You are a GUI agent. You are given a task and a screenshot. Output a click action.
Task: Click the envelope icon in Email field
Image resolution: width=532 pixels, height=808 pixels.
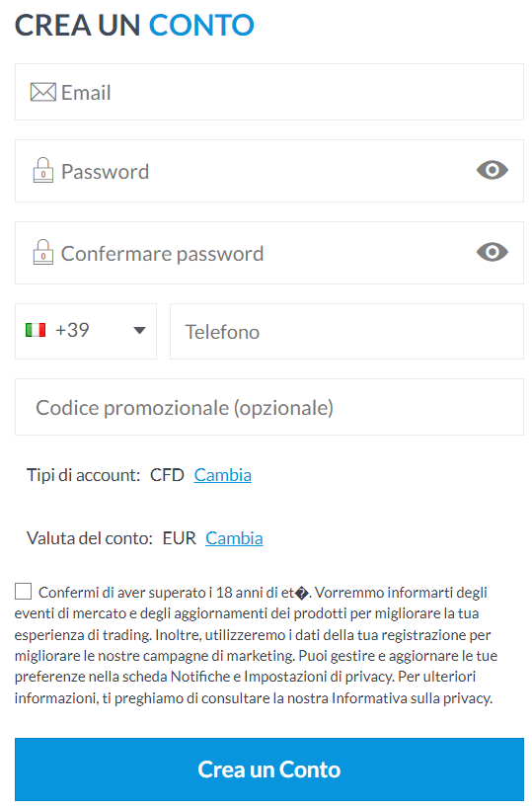[x=42, y=92]
